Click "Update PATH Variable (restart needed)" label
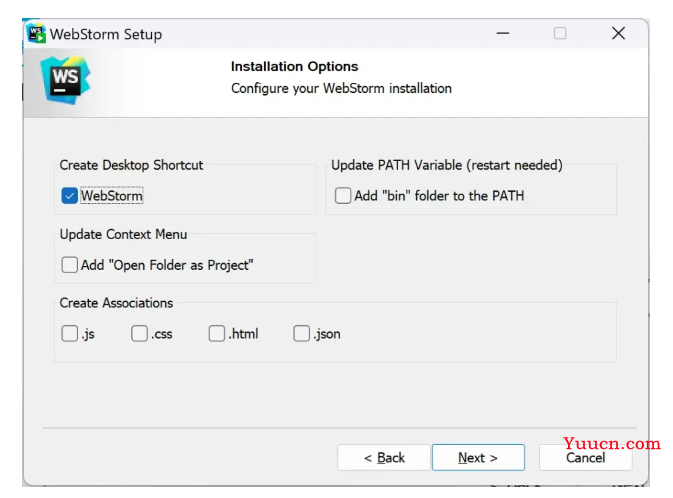This screenshot has height=498, width=673. pyautogui.click(x=447, y=165)
